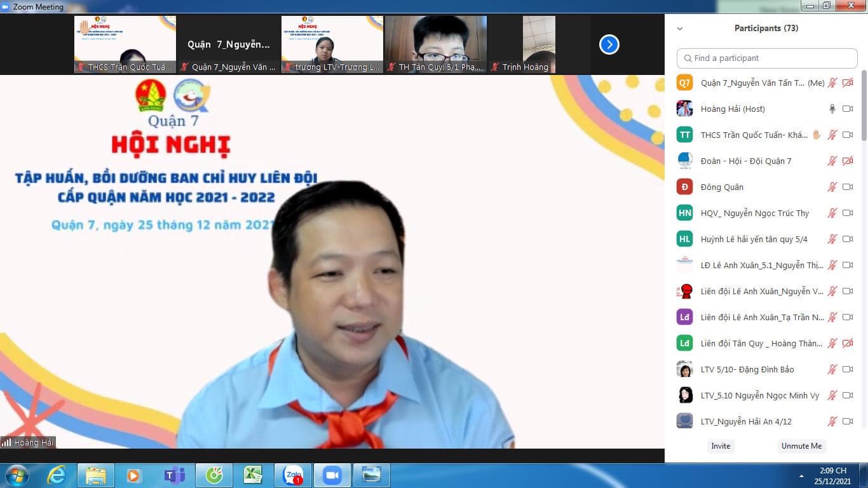The image size is (868, 488).
Task: Click the avatar photo of LTV 5/10- Đặng Đình Bảo
Action: coord(684,369)
